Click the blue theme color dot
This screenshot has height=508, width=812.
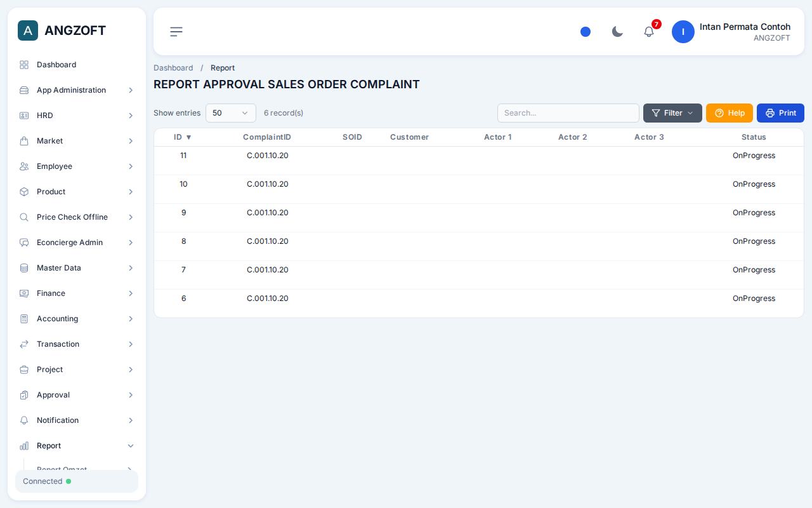[x=586, y=32]
